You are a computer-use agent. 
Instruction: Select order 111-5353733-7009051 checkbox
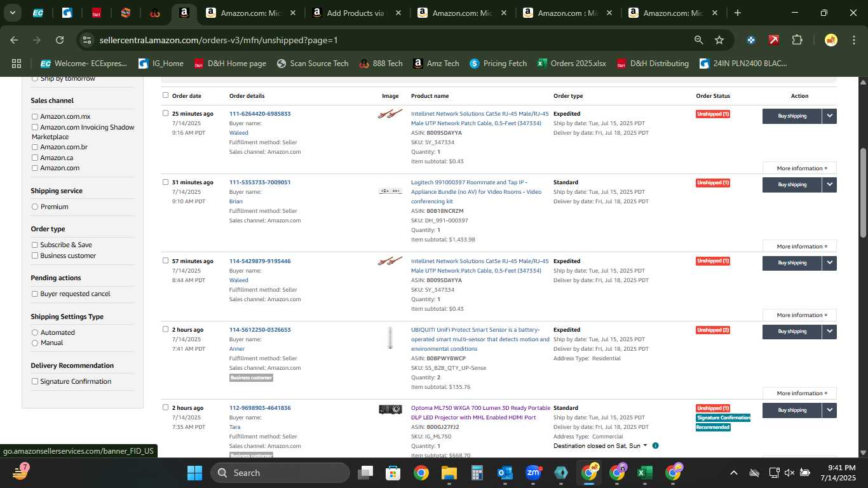[166, 182]
